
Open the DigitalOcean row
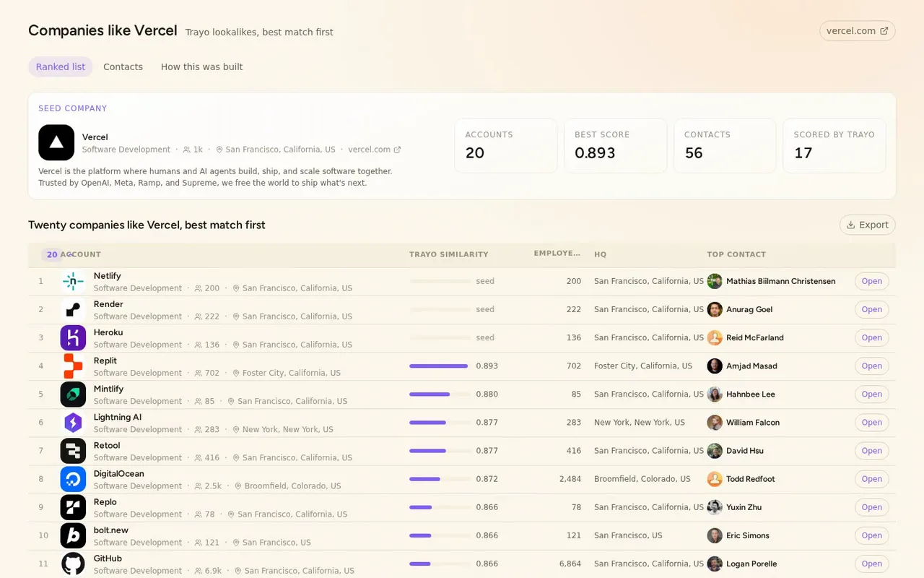[x=871, y=479]
